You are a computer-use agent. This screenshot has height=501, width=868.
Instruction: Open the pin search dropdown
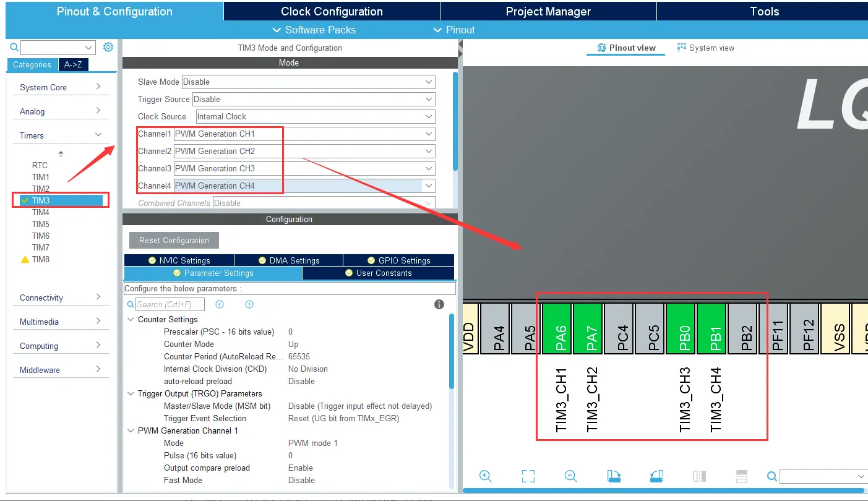click(861, 476)
